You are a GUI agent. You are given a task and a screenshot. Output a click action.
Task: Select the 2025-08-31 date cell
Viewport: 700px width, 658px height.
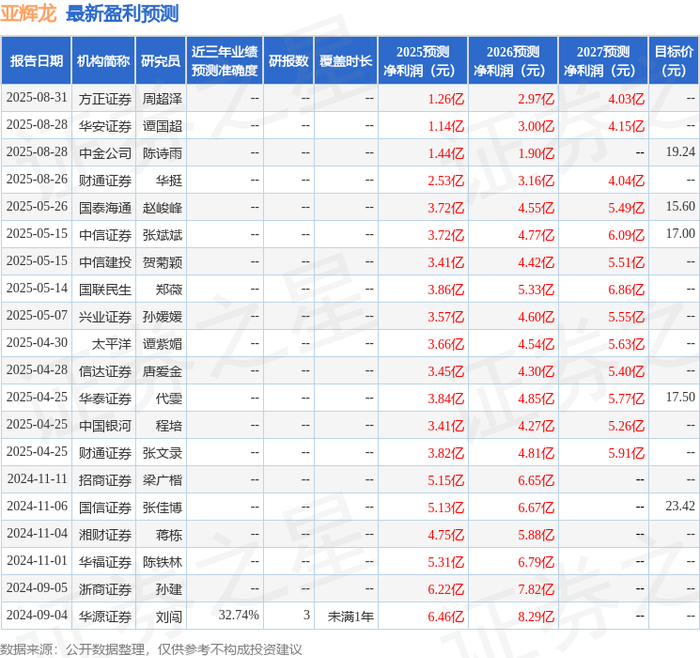point(37,98)
